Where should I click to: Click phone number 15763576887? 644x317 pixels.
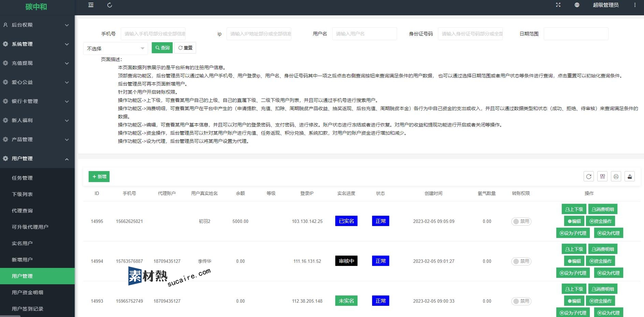coord(129,261)
